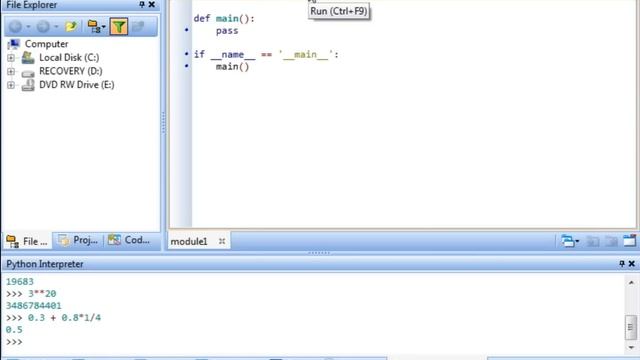Image resolution: width=640 pixels, height=360 pixels.
Task: Click the File Explorer panel title
Action: click(31, 5)
